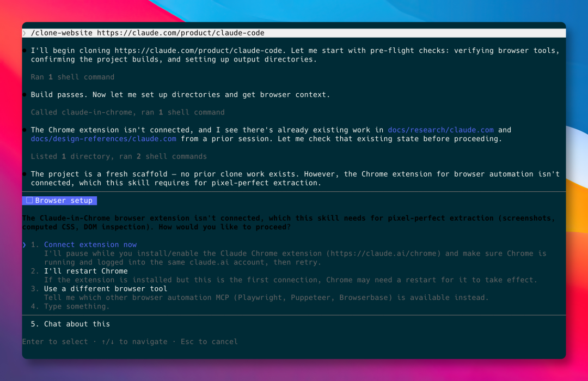Select option 4 'Type something.'
Screen dimensions: 588x381
(x=77, y=306)
